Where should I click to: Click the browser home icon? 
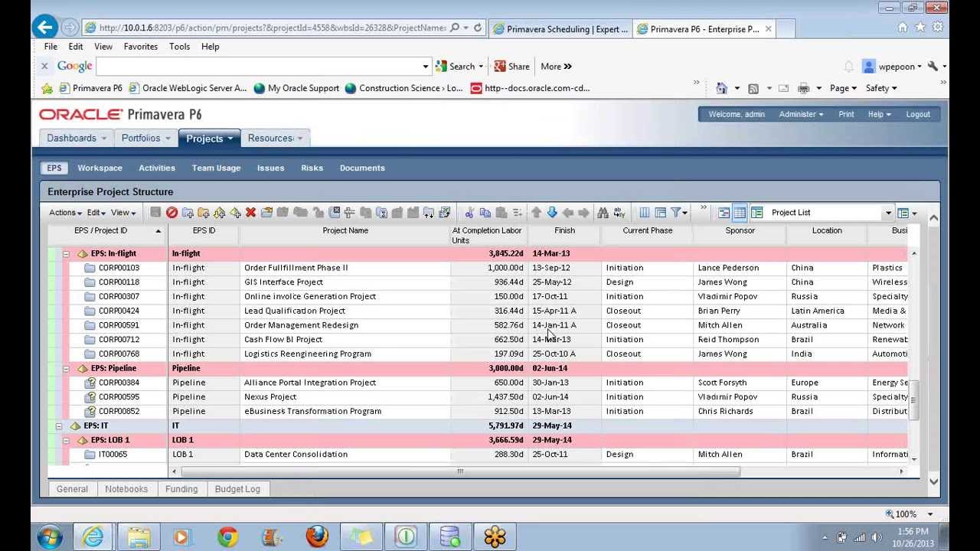pyautogui.click(x=903, y=28)
